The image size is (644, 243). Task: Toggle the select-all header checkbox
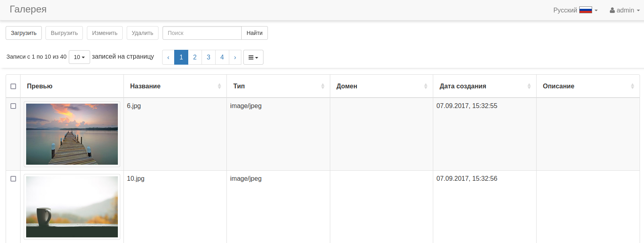[x=13, y=86]
